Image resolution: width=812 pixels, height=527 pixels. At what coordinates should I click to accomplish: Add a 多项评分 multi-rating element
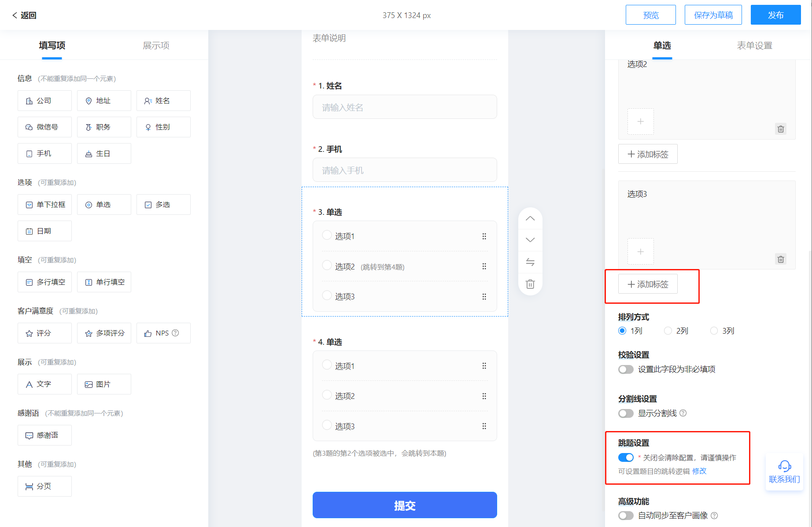(104, 333)
